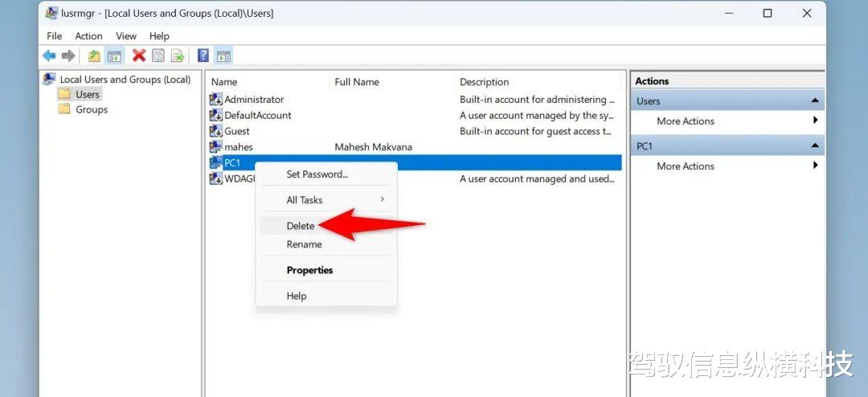The width and height of the screenshot is (868, 397).
Task: Expand the All Tasks submenu
Action: pos(326,200)
